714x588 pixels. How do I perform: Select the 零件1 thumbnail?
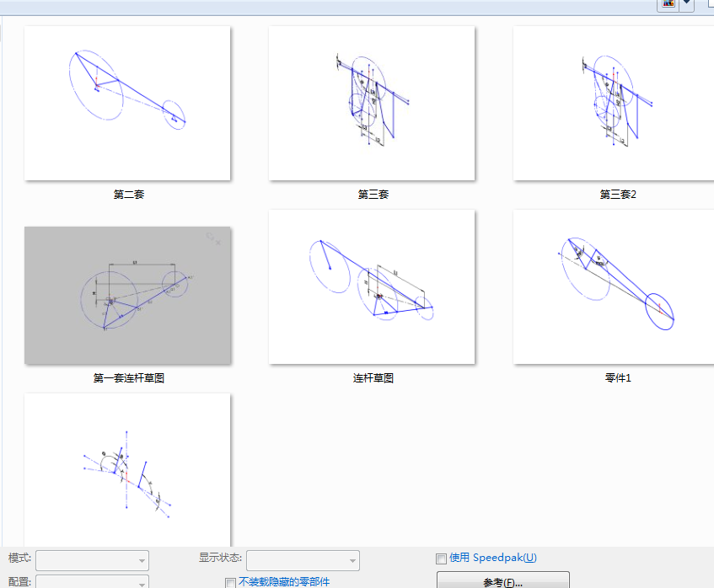[614, 286]
